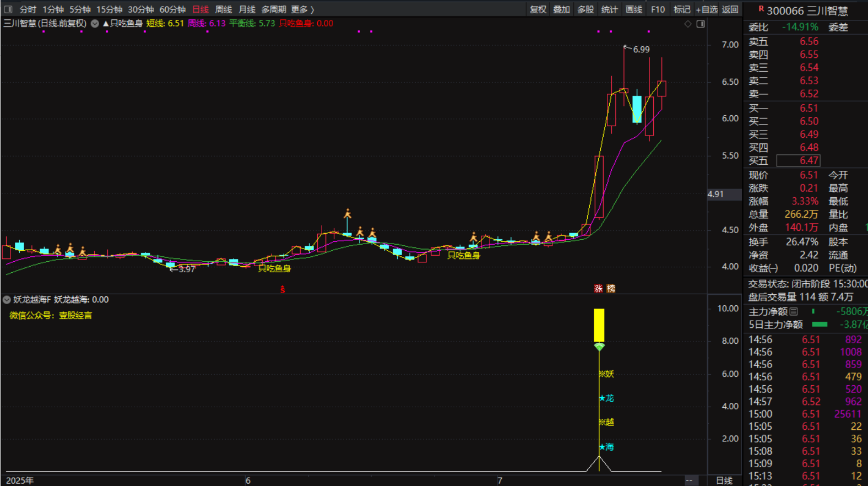The width and height of the screenshot is (868, 486).
Task: Click the figure signal icon above June peak
Action: (x=348, y=213)
